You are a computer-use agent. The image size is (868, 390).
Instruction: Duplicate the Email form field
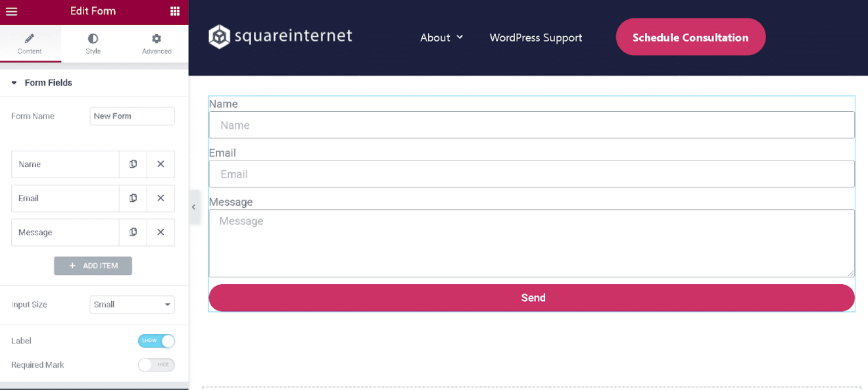click(133, 198)
